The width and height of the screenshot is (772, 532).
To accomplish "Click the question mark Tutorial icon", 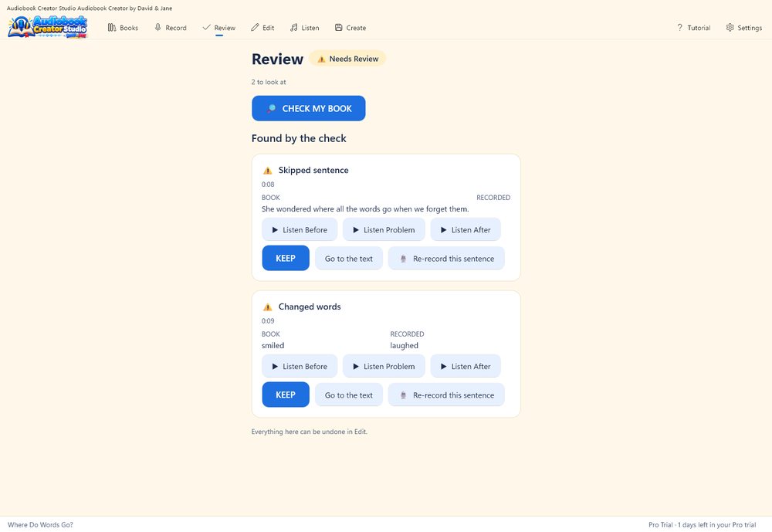I will [680, 28].
